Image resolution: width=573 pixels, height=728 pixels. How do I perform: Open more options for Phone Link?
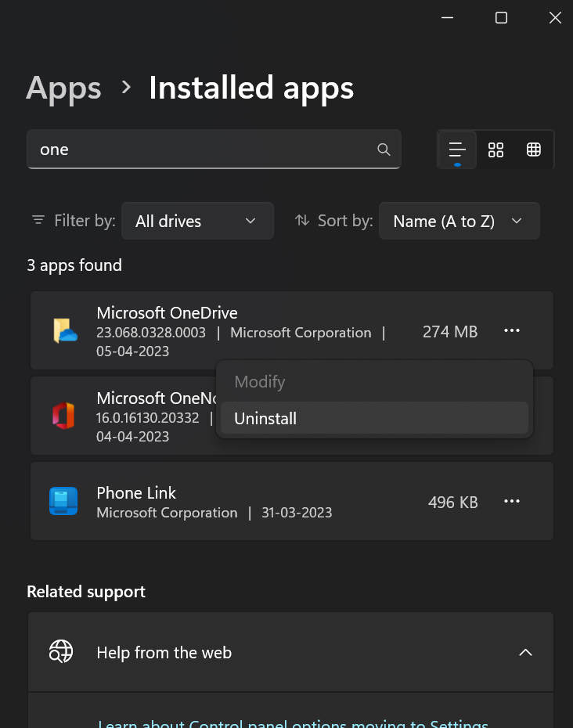coord(512,501)
